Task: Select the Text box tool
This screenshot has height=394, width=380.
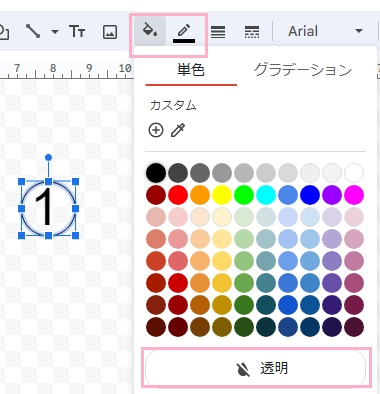Action: tap(77, 32)
